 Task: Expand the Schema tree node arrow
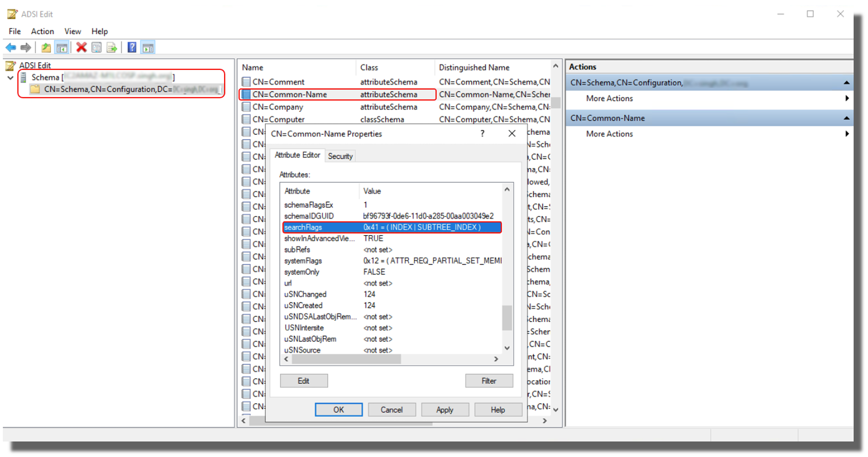click(x=10, y=77)
